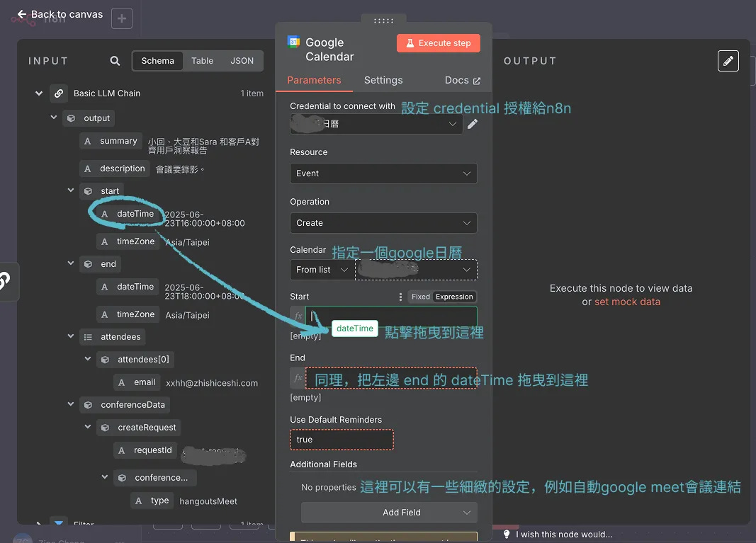Set Start field mode to Fixed
The image size is (756, 543).
click(420, 297)
